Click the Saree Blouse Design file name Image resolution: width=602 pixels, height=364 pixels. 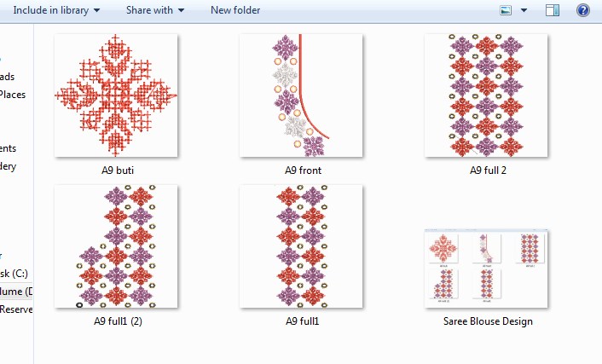tap(488, 321)
